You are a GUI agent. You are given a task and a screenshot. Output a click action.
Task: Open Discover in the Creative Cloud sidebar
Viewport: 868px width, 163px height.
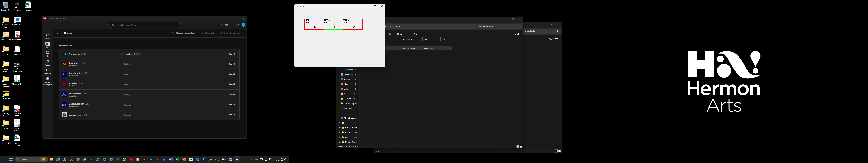click(47, 71)
